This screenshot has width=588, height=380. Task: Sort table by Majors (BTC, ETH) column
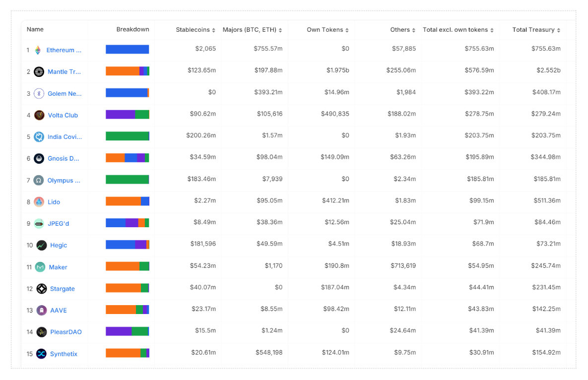click(x=252, y=30)
